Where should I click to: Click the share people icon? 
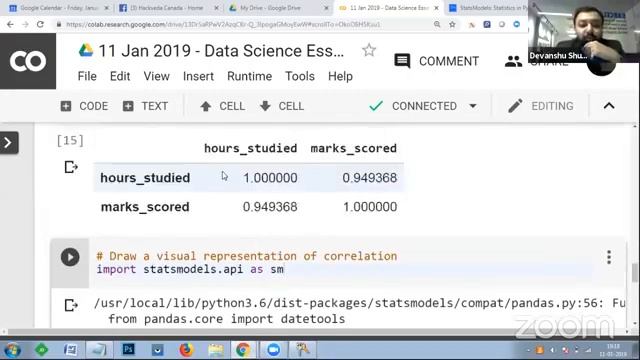click(x=513, y=62)
